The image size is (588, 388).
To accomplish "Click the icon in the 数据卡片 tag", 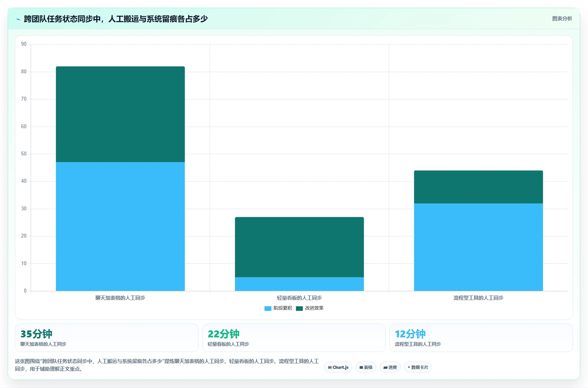I will click(409, 367).
